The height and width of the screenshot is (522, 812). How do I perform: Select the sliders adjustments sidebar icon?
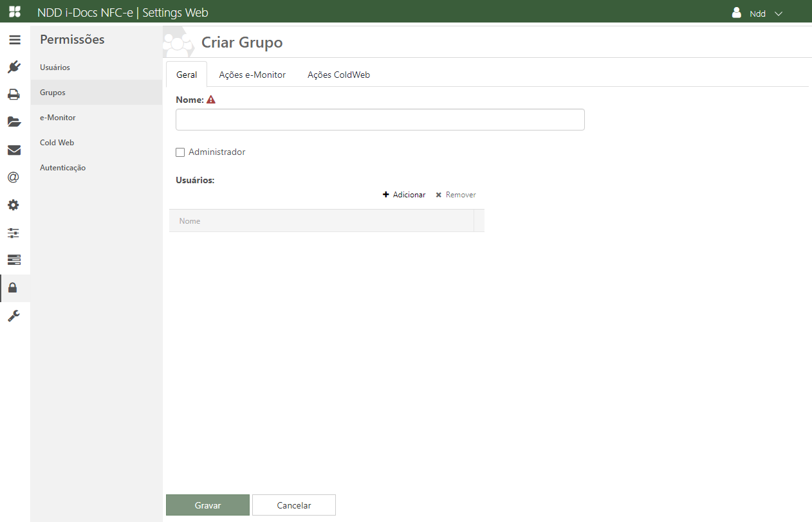click(14, 233)
